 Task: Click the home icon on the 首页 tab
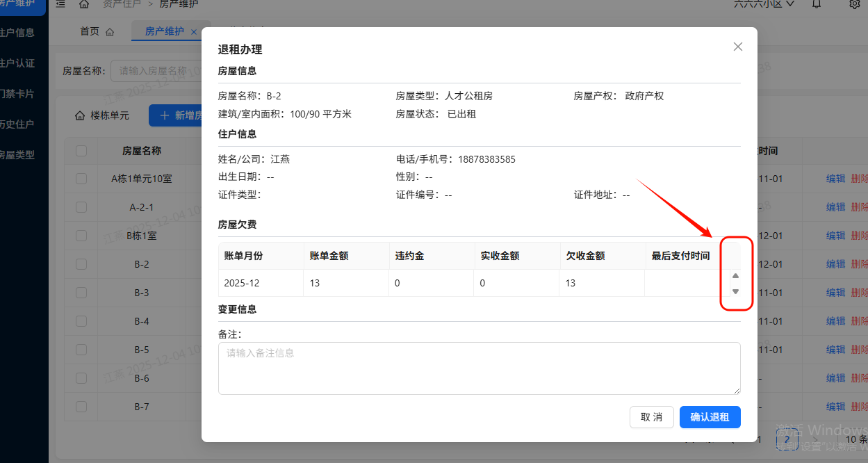coord(111,31)
